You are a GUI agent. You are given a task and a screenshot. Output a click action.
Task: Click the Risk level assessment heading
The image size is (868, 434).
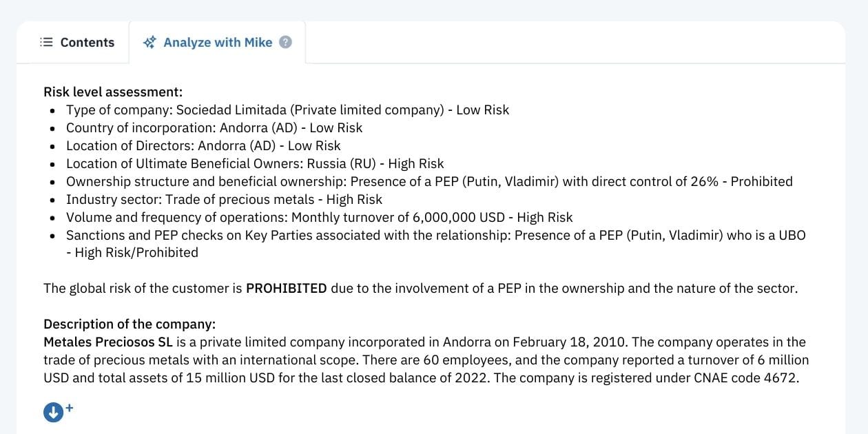coord(113,92)
